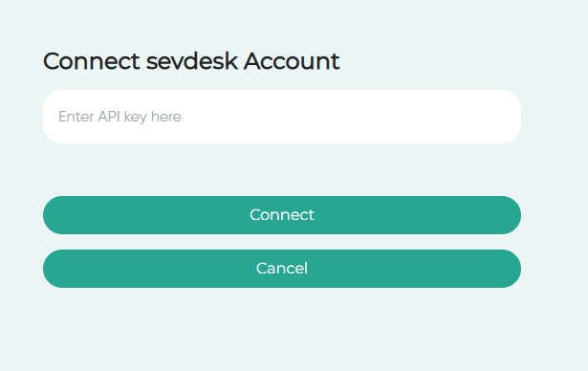Screen dimensions: 588x371
Task: Close the connect form by clicking Cancel
Action: (x=282, y=269)
